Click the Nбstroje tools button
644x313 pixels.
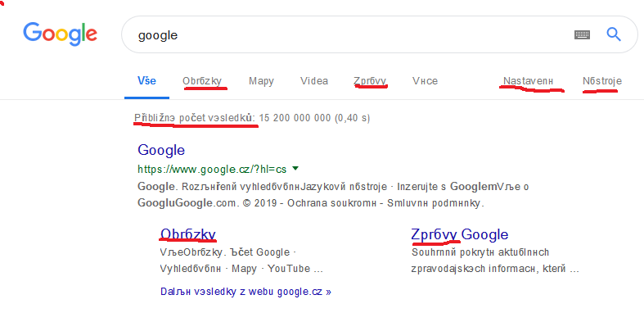coord(602,81)
